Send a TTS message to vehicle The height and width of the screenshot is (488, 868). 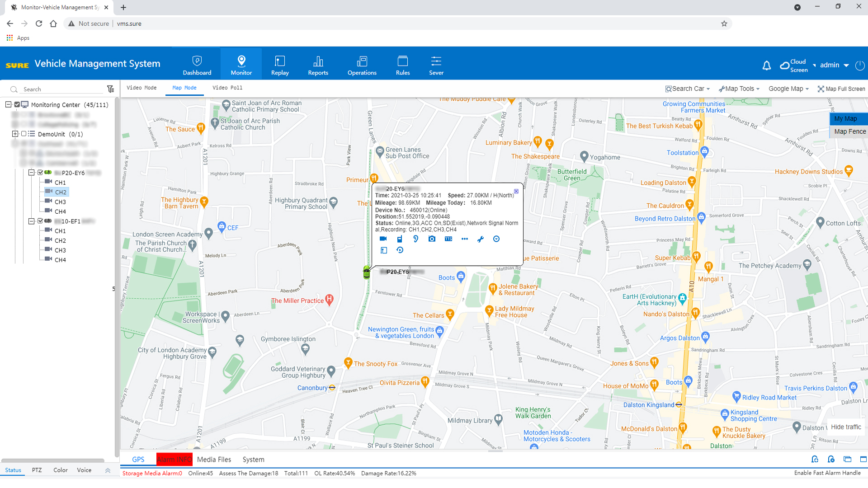click(448, 239)
